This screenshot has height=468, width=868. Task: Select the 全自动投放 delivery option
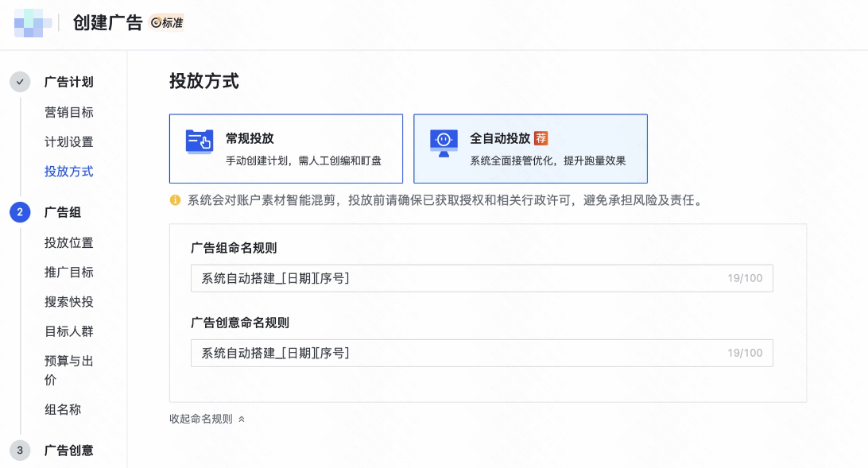(x=530, y=149)
